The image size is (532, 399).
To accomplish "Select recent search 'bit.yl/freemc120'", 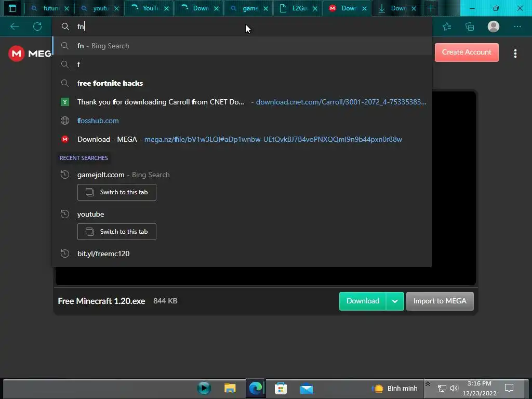I will coord(242,254).
